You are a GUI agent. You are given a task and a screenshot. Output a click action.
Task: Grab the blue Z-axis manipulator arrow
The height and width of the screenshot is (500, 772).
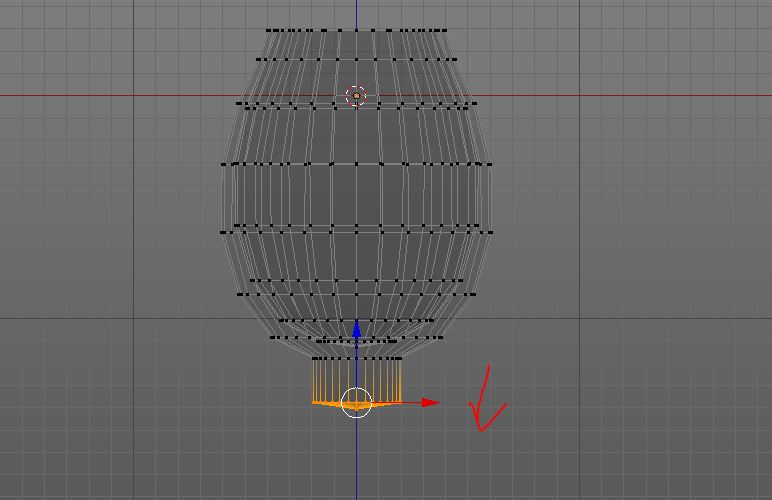356,329
